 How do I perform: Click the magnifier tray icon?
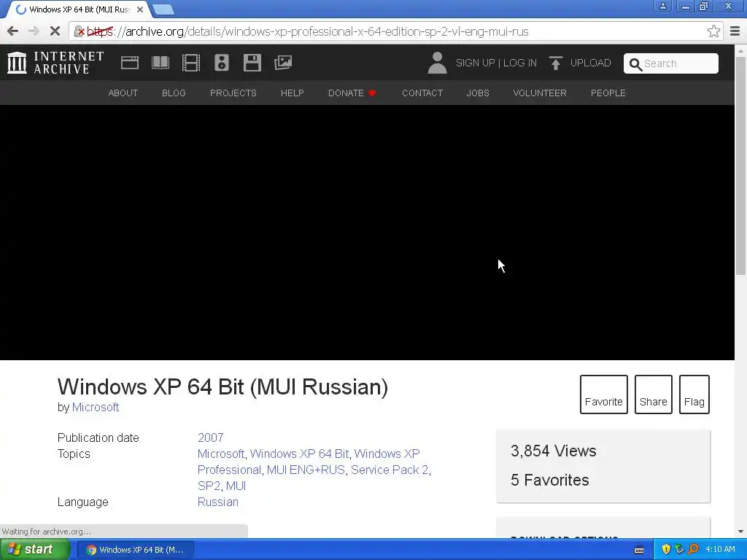(x=693, y=549)
